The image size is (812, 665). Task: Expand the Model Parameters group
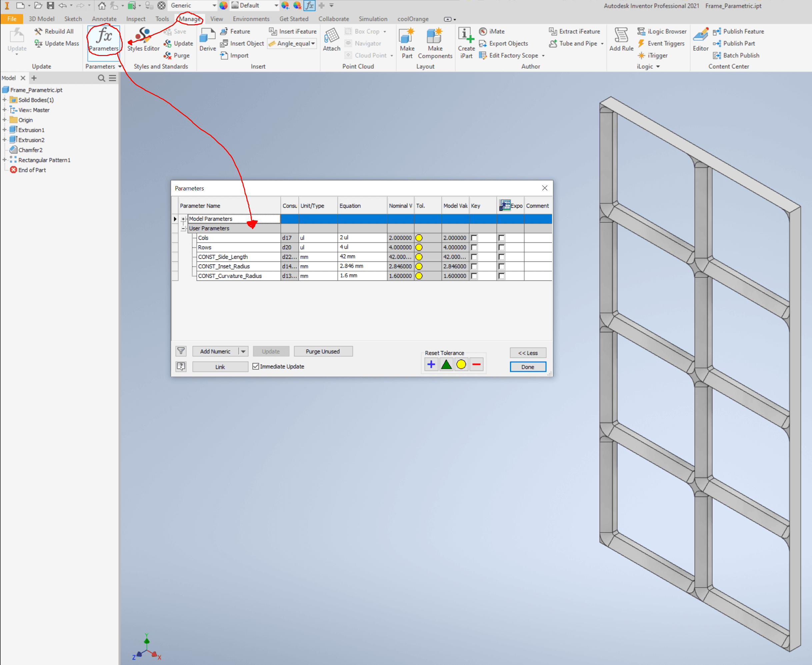coord(183,219)
